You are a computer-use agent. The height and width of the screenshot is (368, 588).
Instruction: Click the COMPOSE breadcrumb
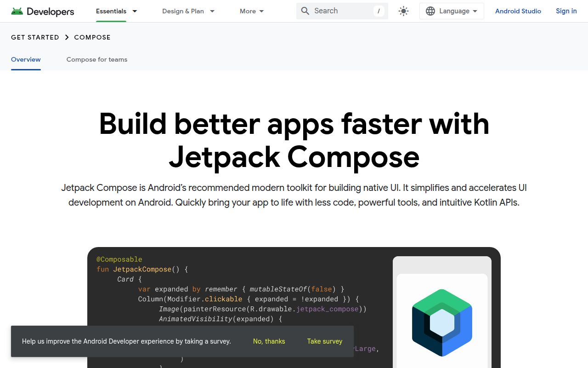pos(92,37)
